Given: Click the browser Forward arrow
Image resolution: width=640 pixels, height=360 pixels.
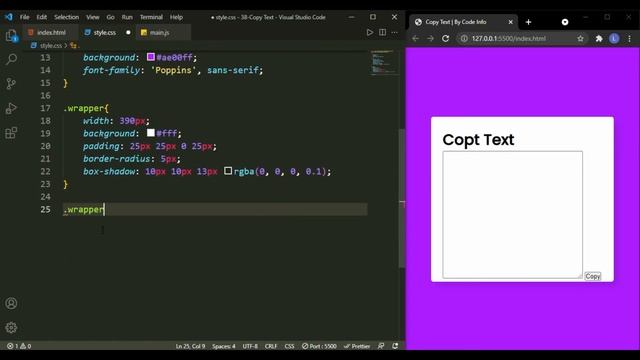Looking at the screenshot, I should [x=430, y=38].
